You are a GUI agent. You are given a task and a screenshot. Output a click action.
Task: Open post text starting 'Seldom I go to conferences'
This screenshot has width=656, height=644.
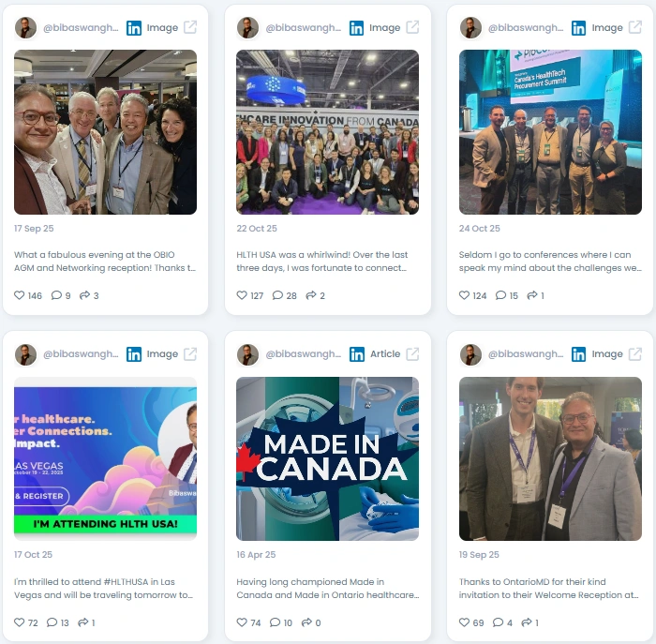coord(550,262)
